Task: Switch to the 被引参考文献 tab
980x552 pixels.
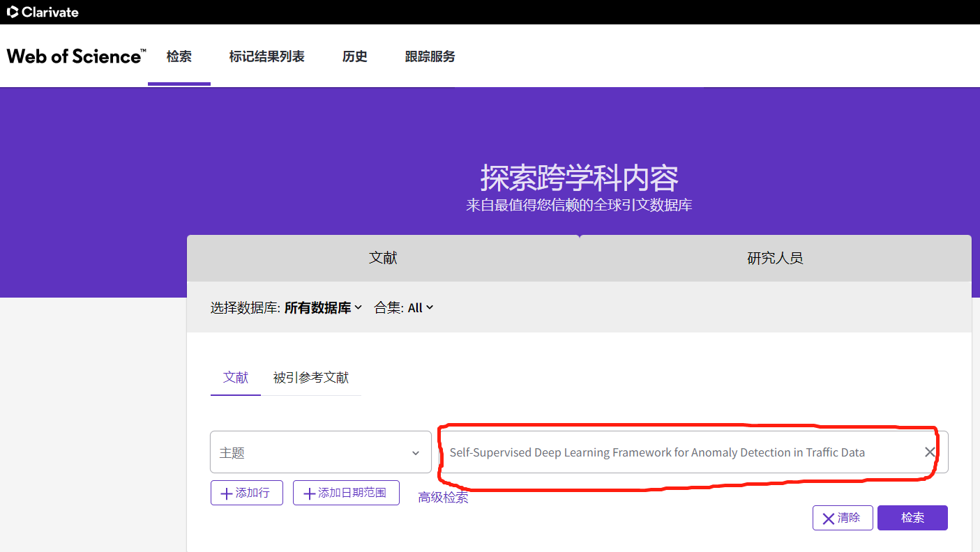Action: coord(311,377)
